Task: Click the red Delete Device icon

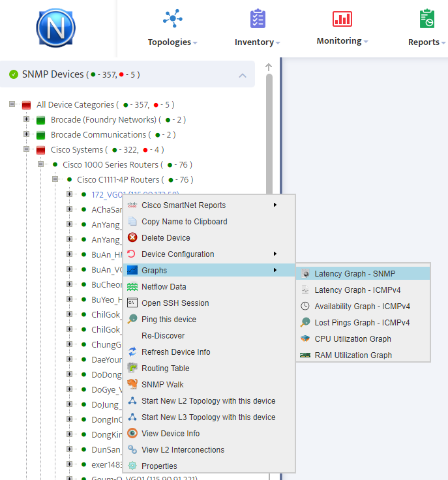Action: tap(132, 237)
